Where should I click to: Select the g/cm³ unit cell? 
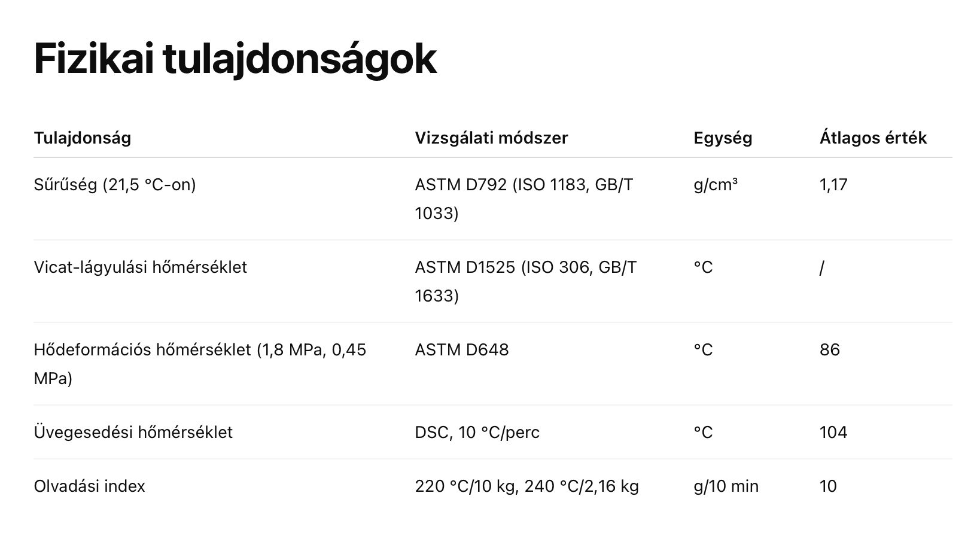[x=716, y=184]
